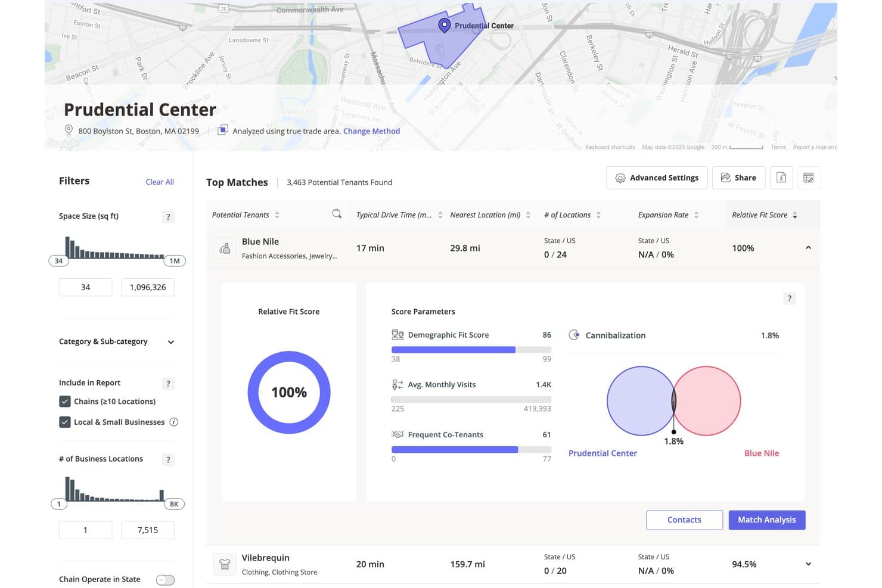
Task: Click Business Locations minimum input field
Action: point(85,530)
